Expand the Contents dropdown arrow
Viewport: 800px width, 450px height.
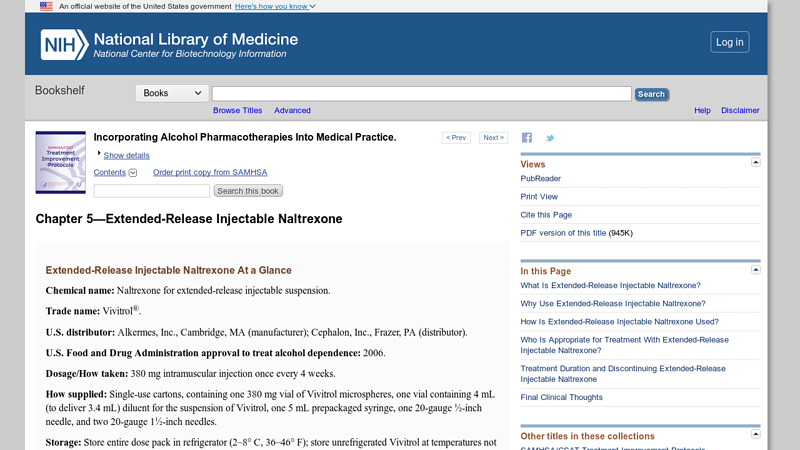coord(133,172)
